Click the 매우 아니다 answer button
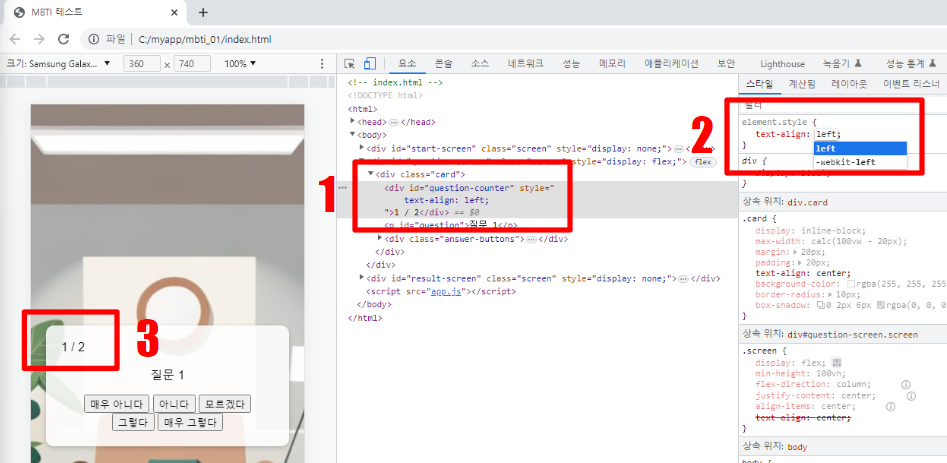 pos(117,404)
